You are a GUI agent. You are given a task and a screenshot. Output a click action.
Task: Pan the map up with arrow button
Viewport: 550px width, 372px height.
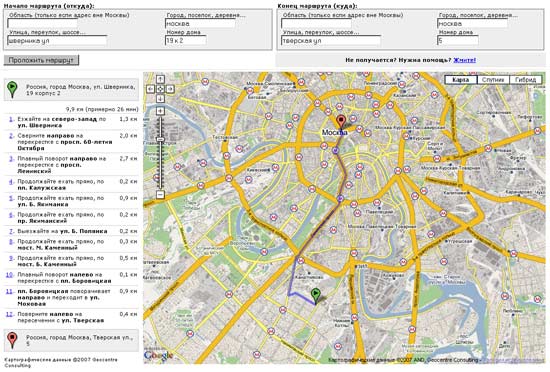click(160, 79)
